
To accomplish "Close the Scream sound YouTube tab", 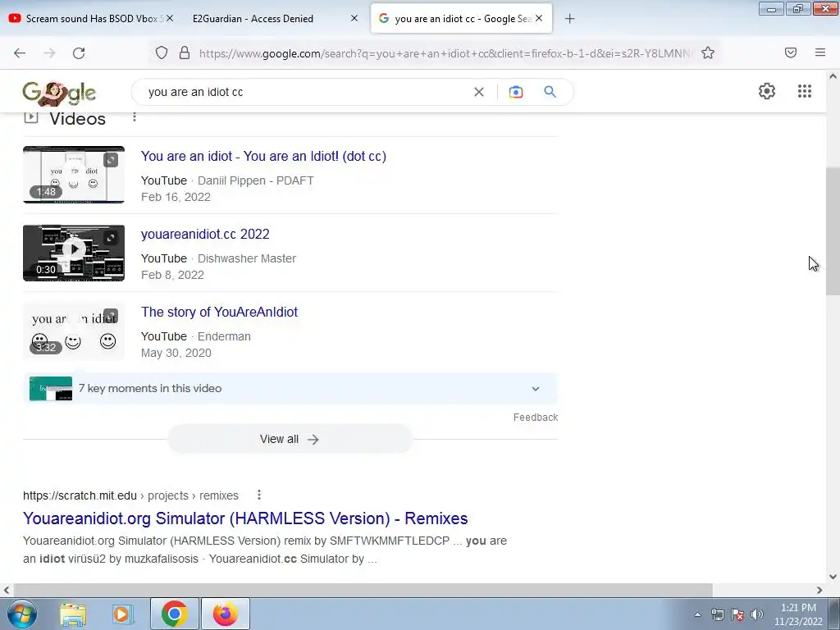I will point(169,18).
